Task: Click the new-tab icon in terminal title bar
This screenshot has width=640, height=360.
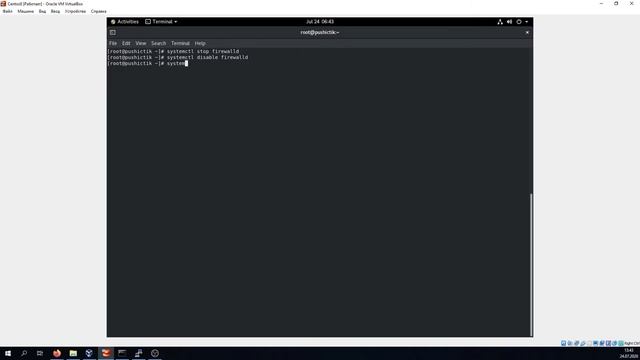Action: (113, 32)
